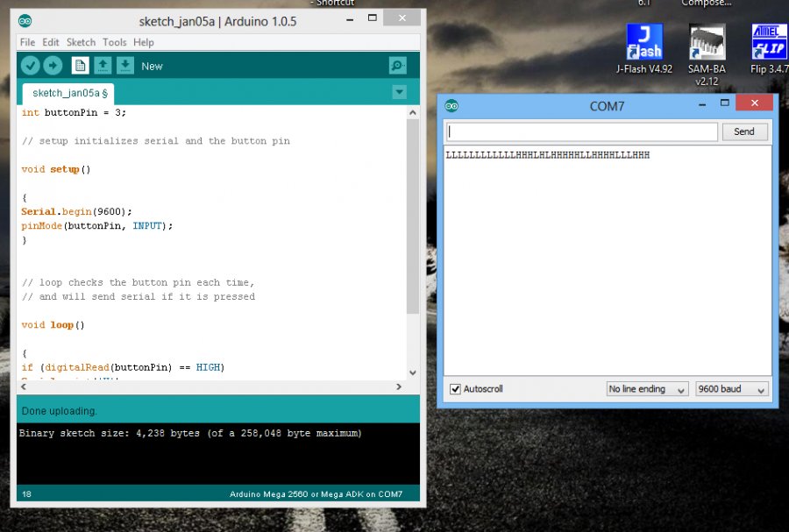Click the Arduino logo in the sketch title bar
The height and width of the screenshot is (532, 789).
(x=25, y=21)
